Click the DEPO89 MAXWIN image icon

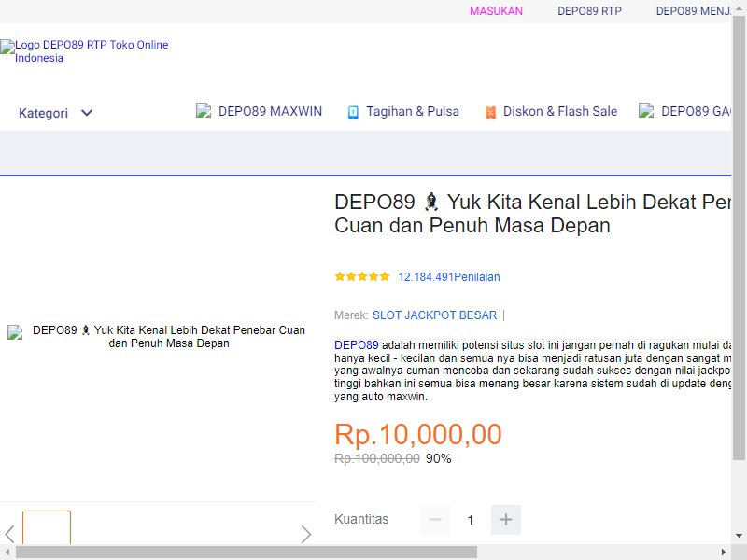click(204, 110)
